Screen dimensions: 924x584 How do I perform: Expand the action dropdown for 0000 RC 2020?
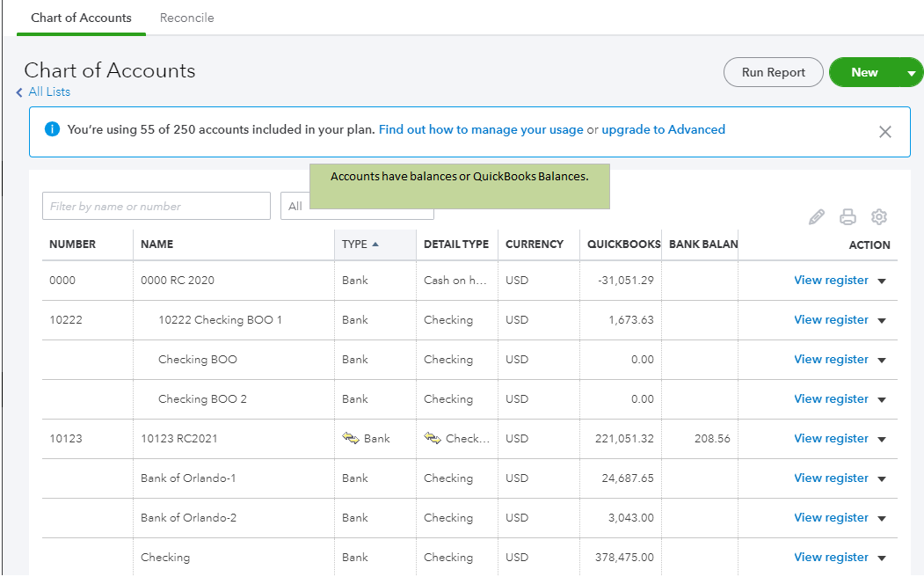coord(883,280)
